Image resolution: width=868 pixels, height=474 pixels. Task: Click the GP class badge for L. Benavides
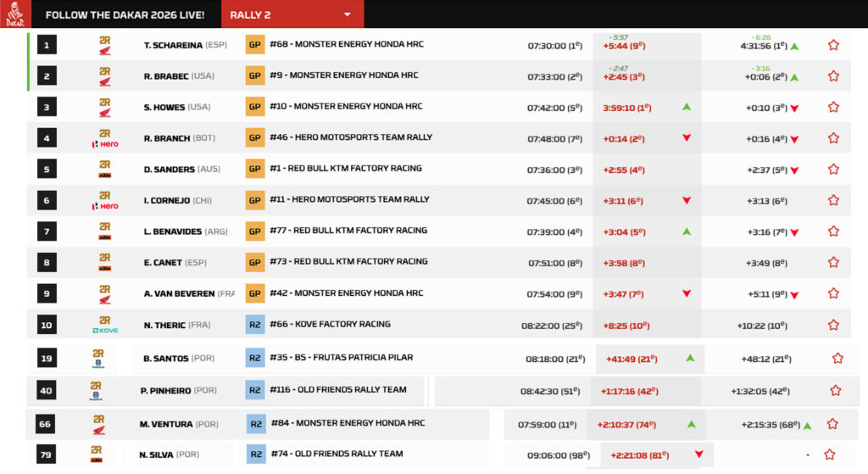254,231
